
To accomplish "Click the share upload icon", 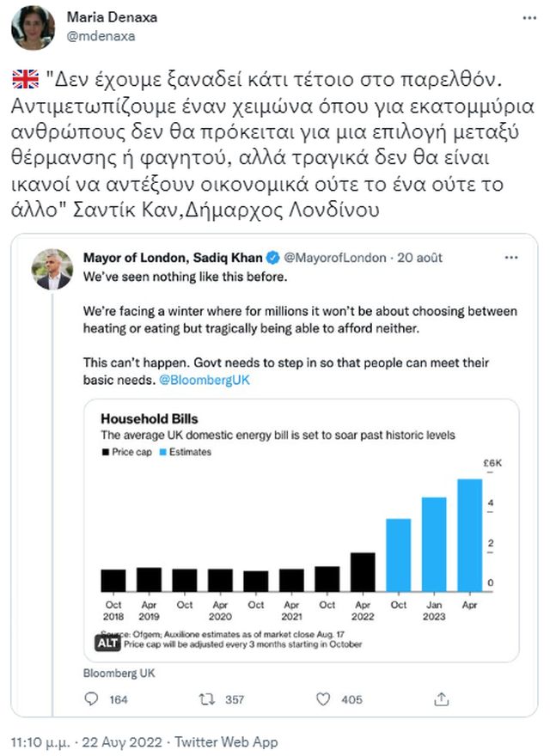I will (441, 699).
